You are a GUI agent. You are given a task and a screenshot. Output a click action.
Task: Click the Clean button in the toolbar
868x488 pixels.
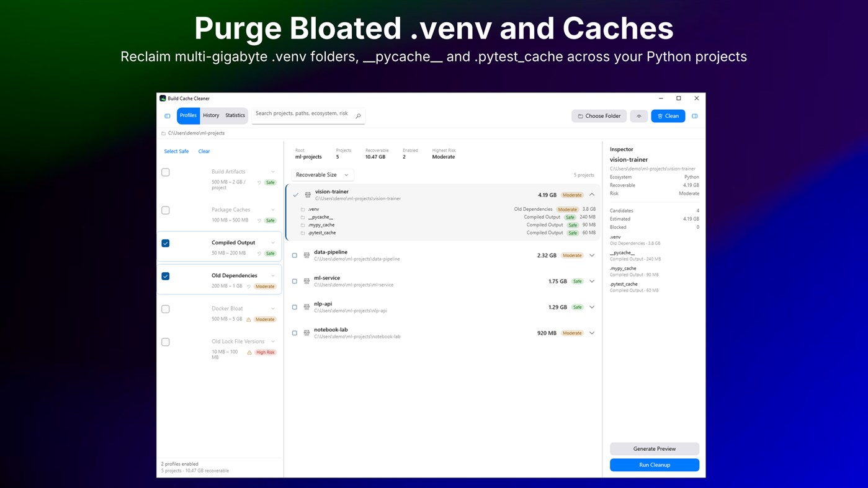click(668, 116)
